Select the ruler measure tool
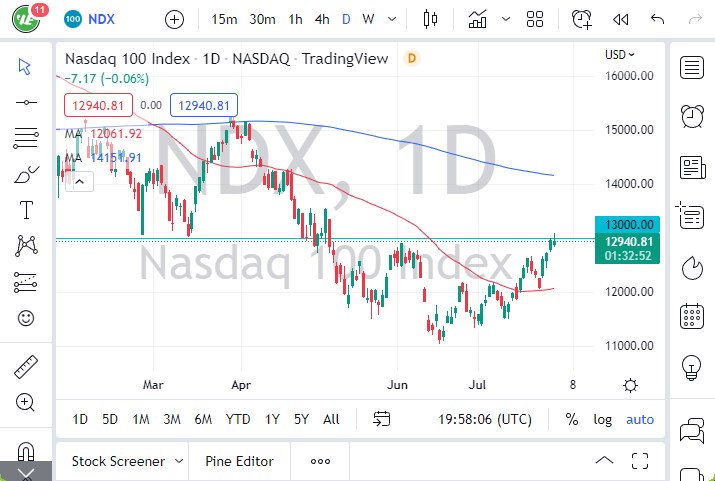Image resolution: width=715 pixels, height=481 pixels. pos(26,367)
